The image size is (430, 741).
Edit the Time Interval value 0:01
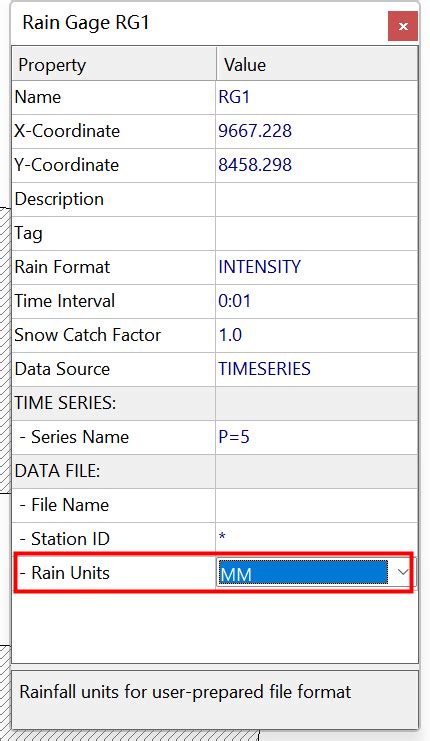[317, 302]
